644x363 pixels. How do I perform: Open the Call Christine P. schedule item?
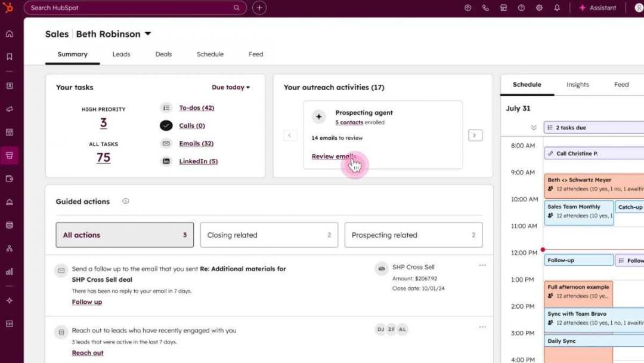click(594, 153)
